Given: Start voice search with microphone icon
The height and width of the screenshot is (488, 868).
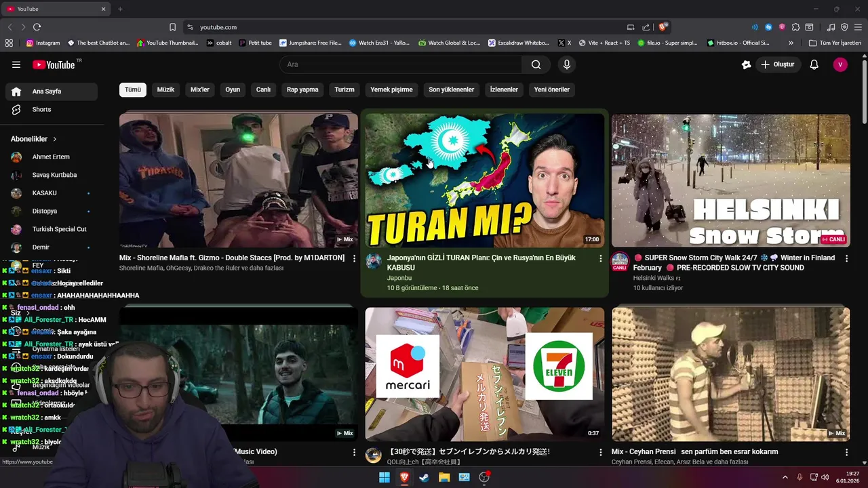Looking at the screenshot, I should (x=567, y=64).
